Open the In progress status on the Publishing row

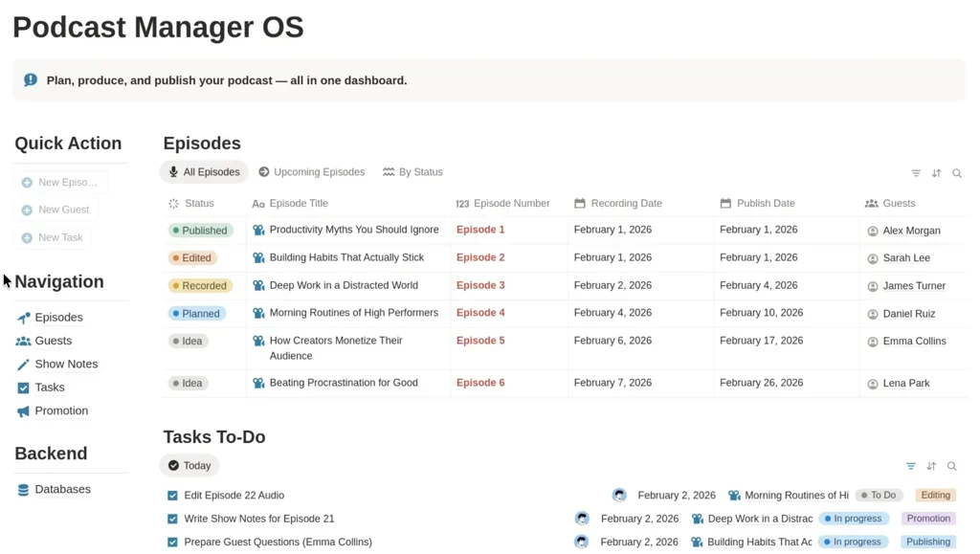853,542
